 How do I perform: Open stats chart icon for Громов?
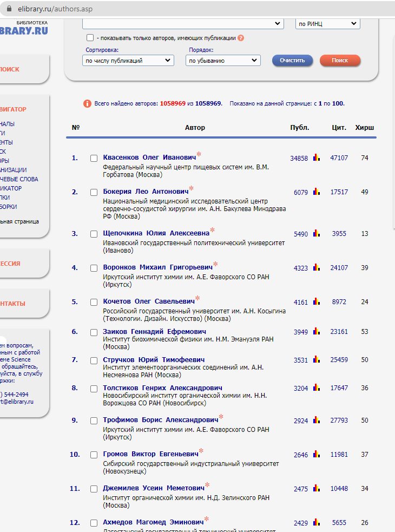[317, 454]
